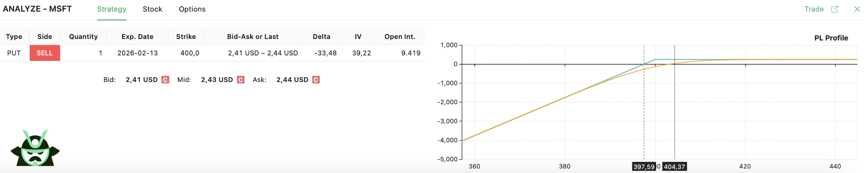The image size is (868, 173).
Task: Toggle the red SELL side button
Action: (45, 53)
